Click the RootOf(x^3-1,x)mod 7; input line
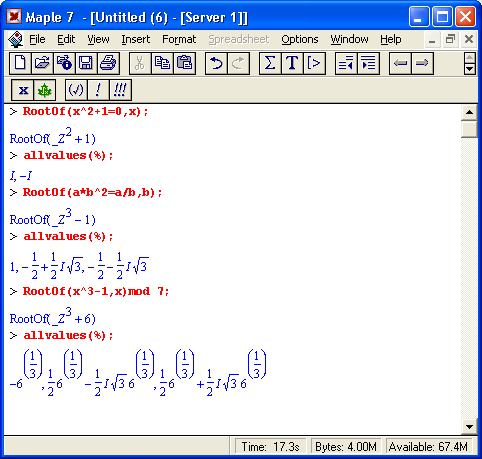Viewport: 482px width, 459px height. (96, 291)
